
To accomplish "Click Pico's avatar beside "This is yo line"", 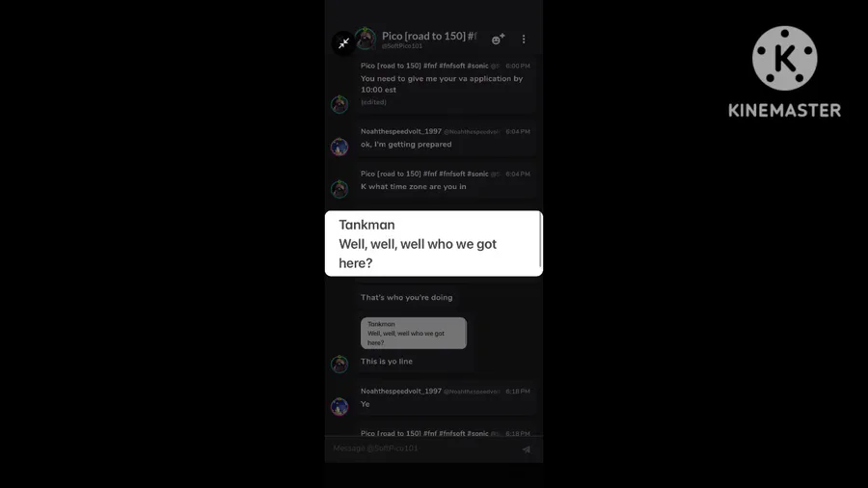I will coord(339,364).
